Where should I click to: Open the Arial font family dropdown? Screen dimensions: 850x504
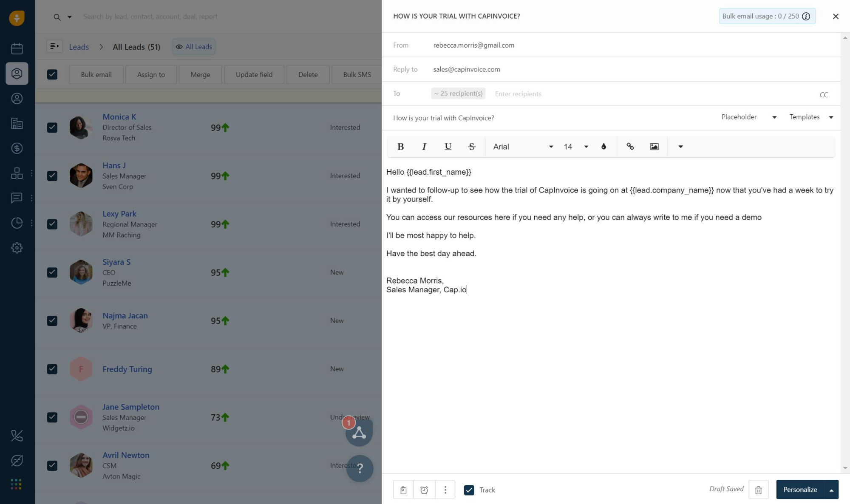pyautogui.click(x=523, y=147)
